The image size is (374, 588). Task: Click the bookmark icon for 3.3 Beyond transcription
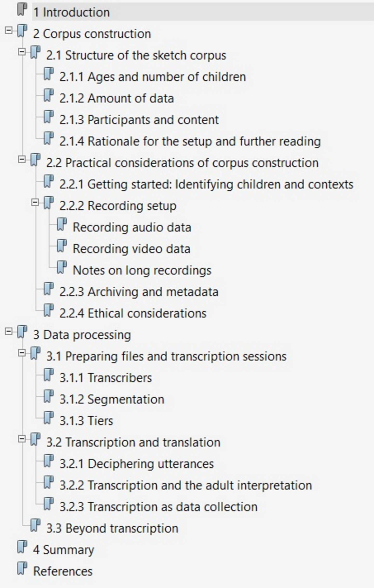(35, 526)
